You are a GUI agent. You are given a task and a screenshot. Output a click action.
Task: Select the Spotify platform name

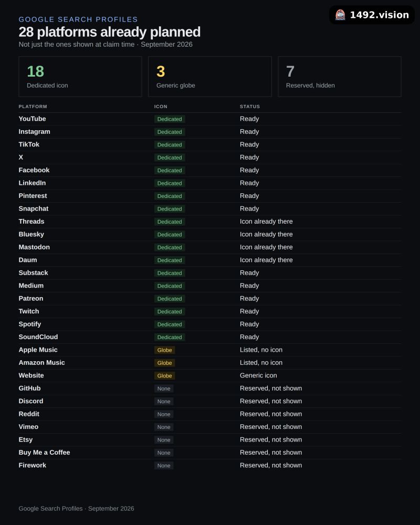pyautogui.click(x=30, y=324)
